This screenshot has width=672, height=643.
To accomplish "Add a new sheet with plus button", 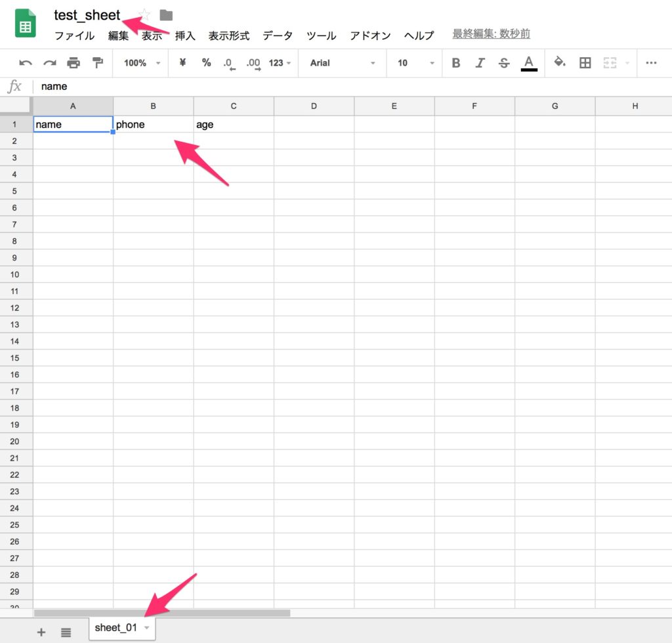I will (x=41, y=633).
